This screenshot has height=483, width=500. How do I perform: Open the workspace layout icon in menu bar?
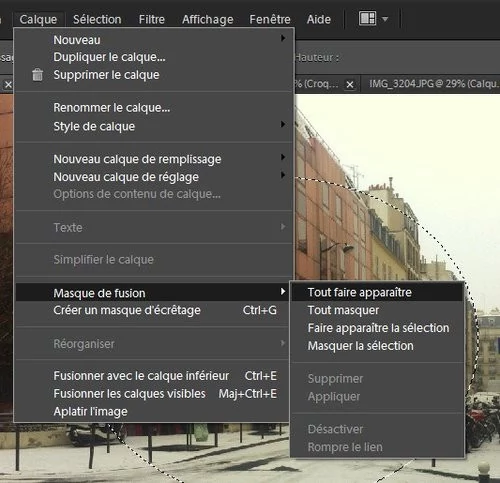[367, 18]
